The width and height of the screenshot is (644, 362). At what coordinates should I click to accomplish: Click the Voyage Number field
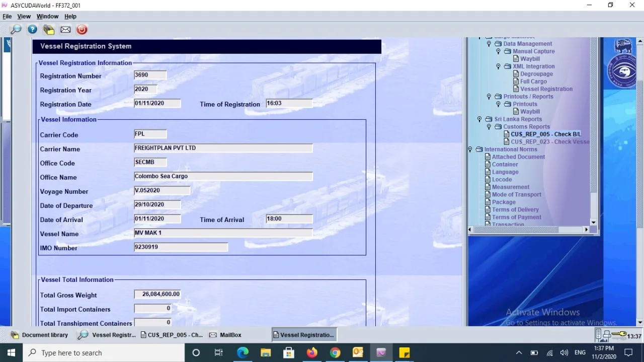tap(163, 190)
